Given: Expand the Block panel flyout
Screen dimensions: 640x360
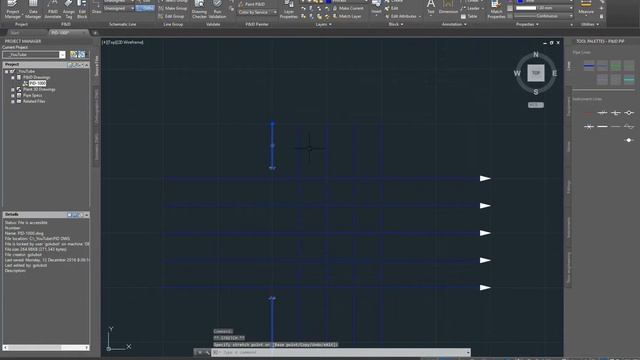Looking at the screenshot, I should pyautogui.click(x=396, y=24).
